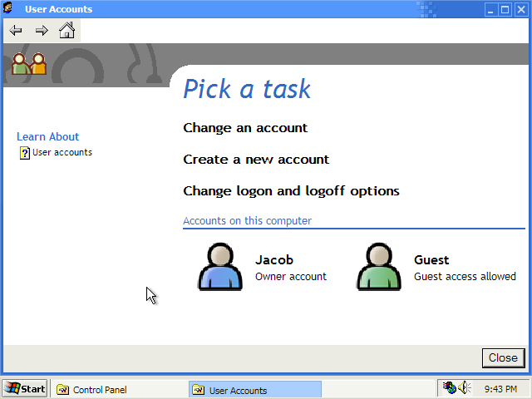Click the Close button at the bottom

503,357
